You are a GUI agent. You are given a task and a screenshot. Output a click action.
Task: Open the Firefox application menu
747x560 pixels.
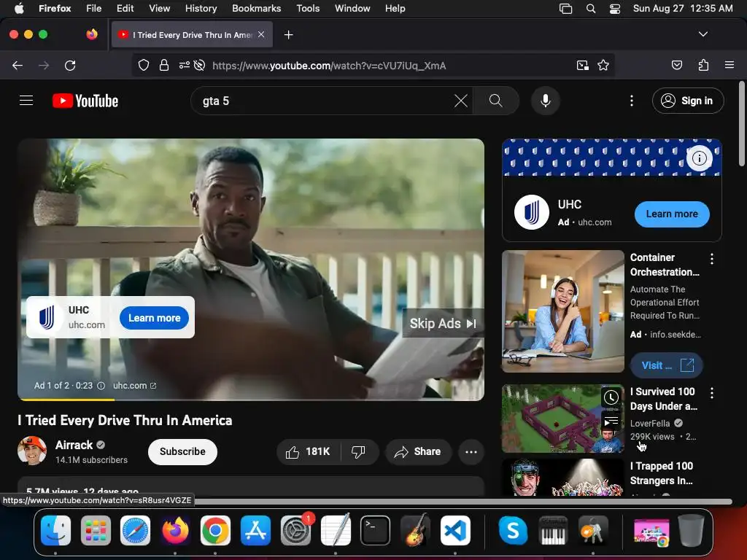(x=729, y=65)
